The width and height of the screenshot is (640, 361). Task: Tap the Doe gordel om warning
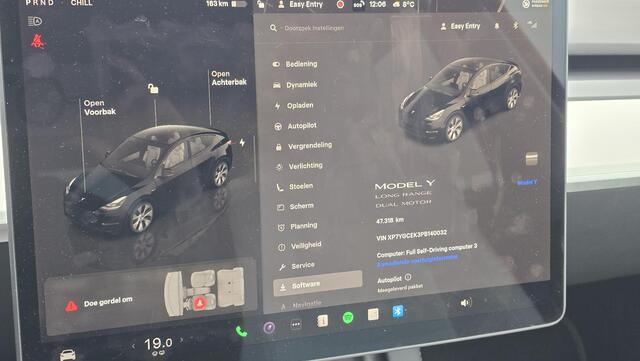pyautogui.click(x=99, y=303)
